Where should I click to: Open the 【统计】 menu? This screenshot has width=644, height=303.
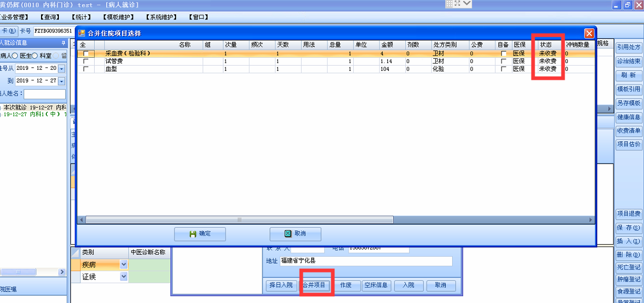[80, 17]
